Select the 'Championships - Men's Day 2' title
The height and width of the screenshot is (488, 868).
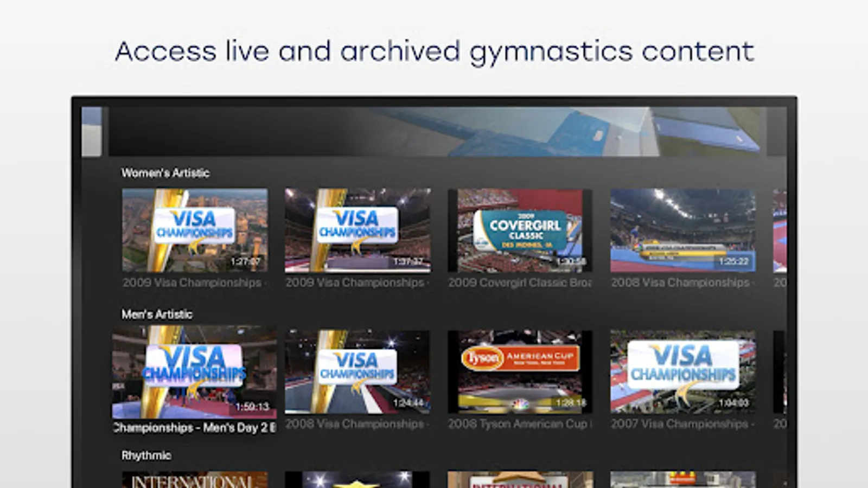click(194, 428)
